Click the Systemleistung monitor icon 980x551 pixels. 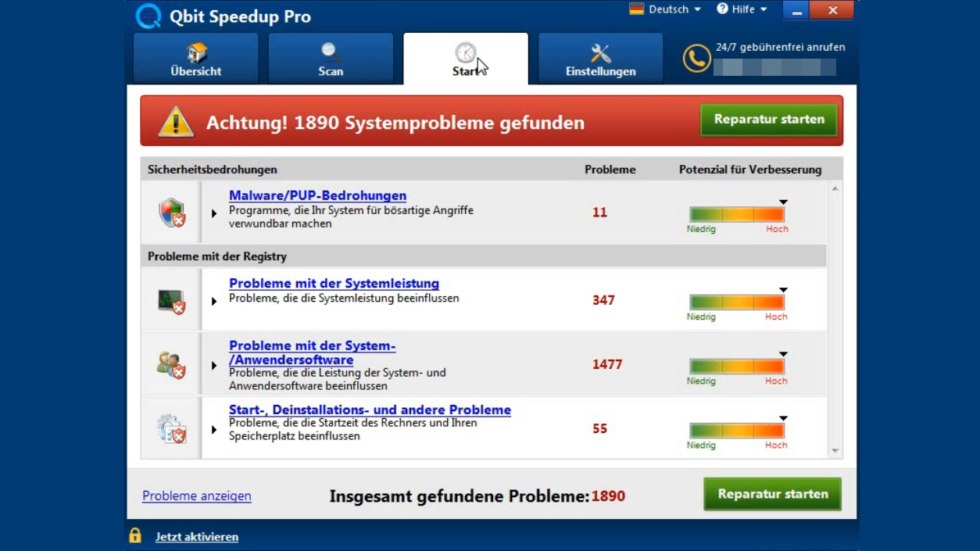(x=172, y=300)
